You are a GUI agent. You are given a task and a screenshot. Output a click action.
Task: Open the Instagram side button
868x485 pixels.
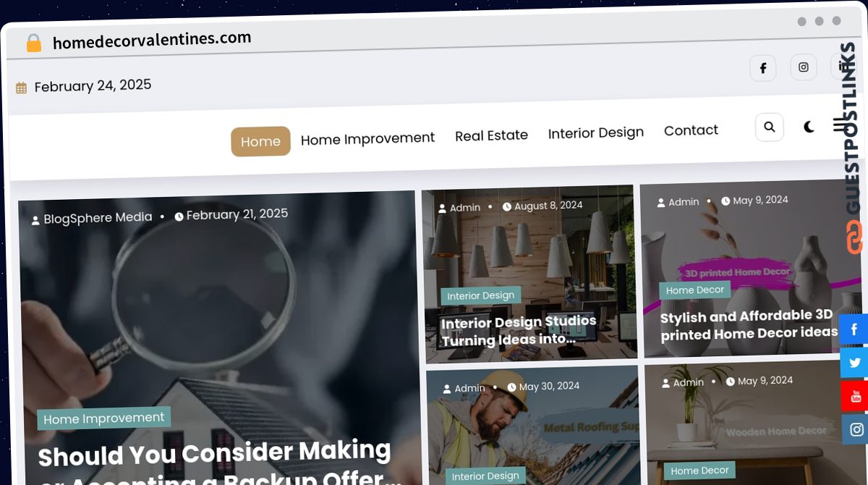pos(856,429)
